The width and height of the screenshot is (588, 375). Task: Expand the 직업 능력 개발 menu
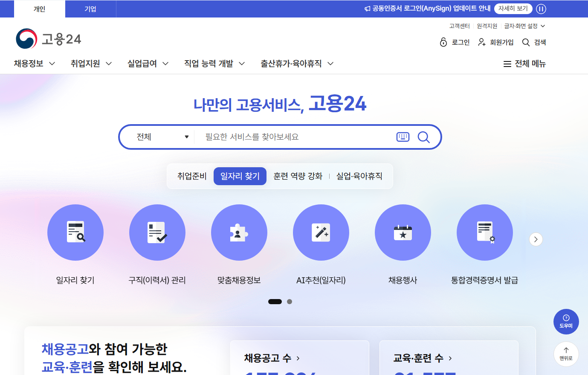pyautogui.click(x=214, y=64)
